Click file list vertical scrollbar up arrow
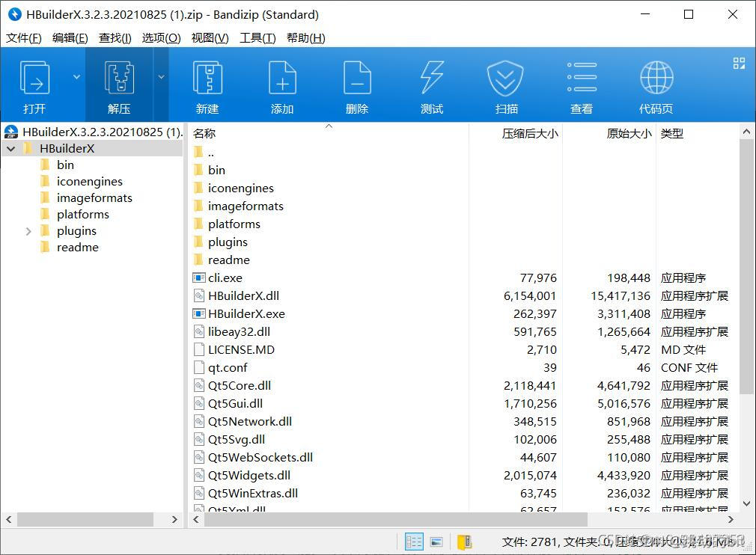Screen dimensions: 756x555 (746, 132)
